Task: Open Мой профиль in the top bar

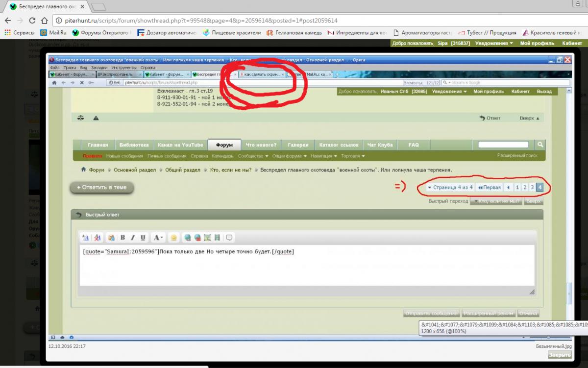Action: (x=537, y=43)
